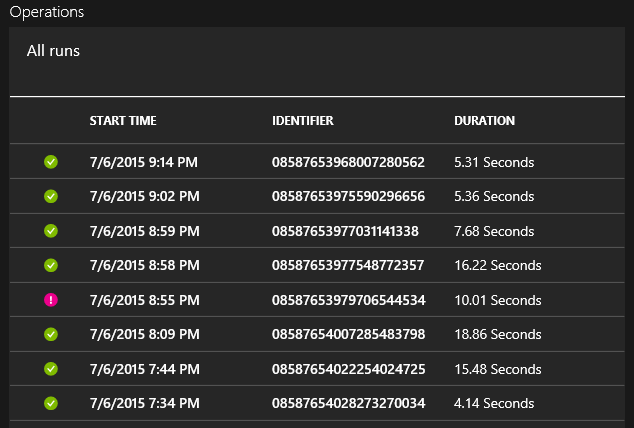The width and height of the screenshot is (634, 428).
Task: Open run identifier 08587653975590296656
Action: (348, 196)
